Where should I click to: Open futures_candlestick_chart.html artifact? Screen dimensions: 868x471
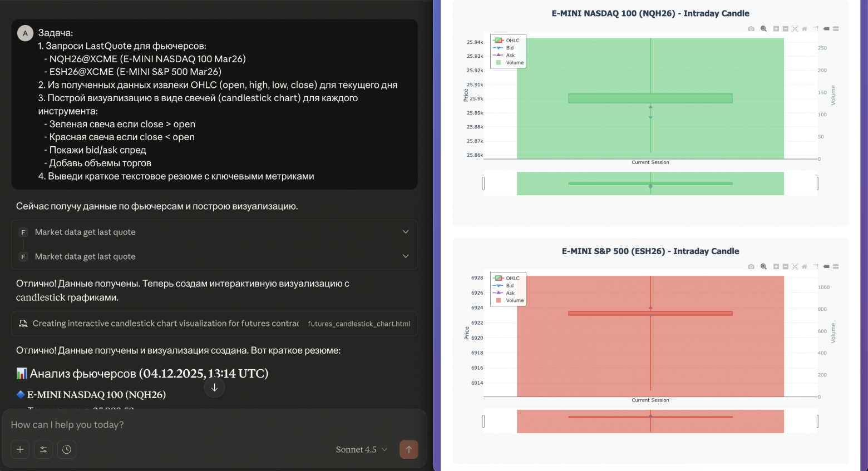click(359, 324)
